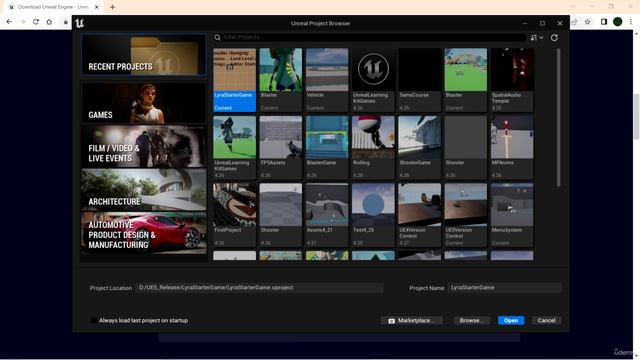
Task: Click the site lock icon in address bar
Action: click(x=65, y=22)
